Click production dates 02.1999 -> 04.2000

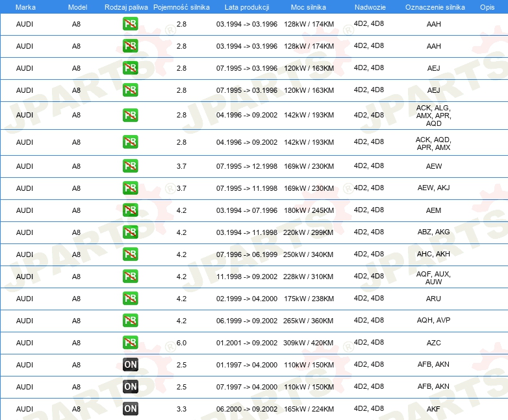[x=247, y=299]
